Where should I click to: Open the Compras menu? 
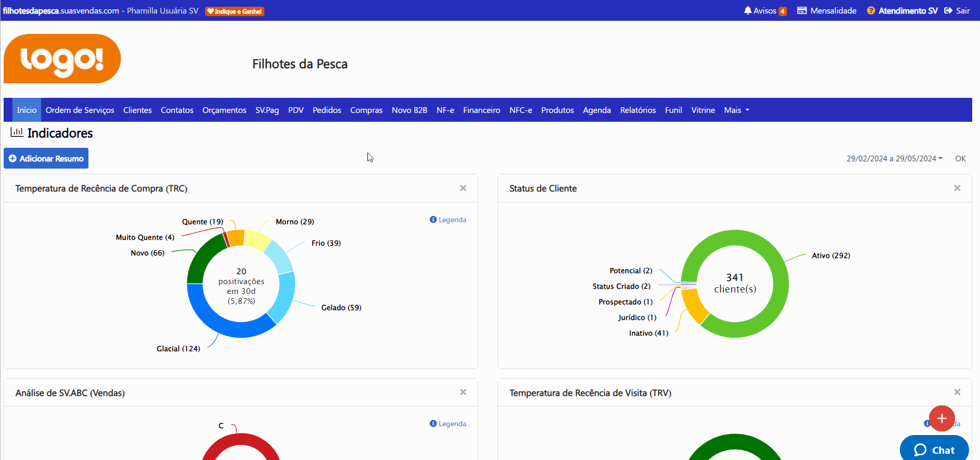pyautogui.click(x=366, y=110)
